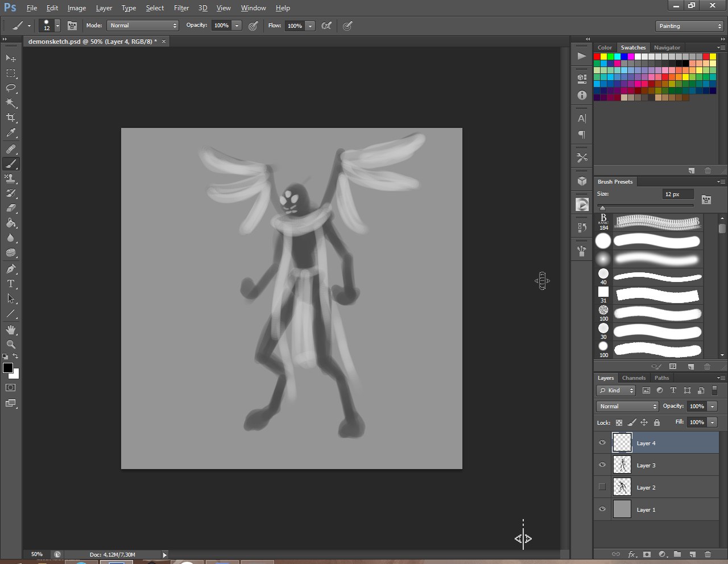The height and width of the screenshot is (564, 728).
Task: Select the Crop tool
Action: pyautogui.click(x=11, y=118)
